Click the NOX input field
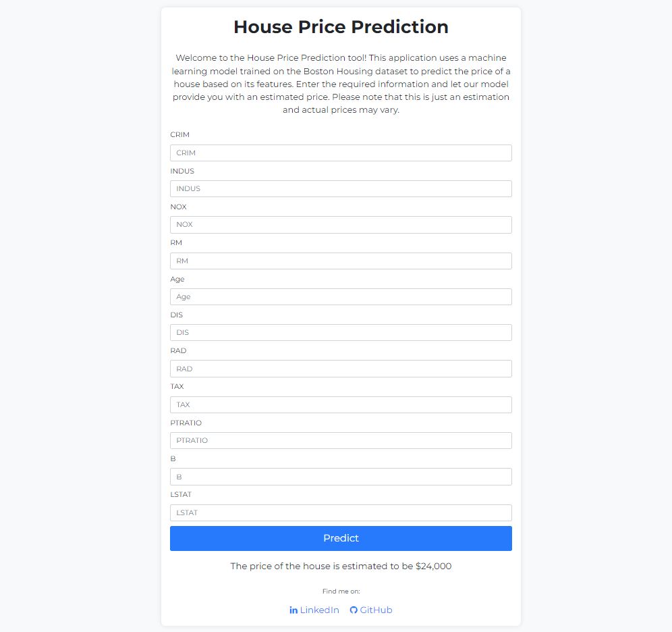Viewport: 672px width, 632px height. [341, 224]
